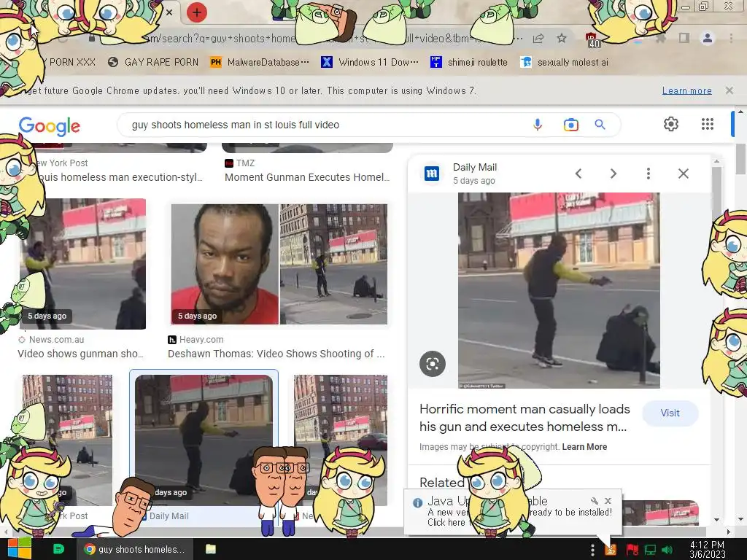Screen dimensions: 747x560
Task: Show previous image in preview panel
Action: click(578, 174)
